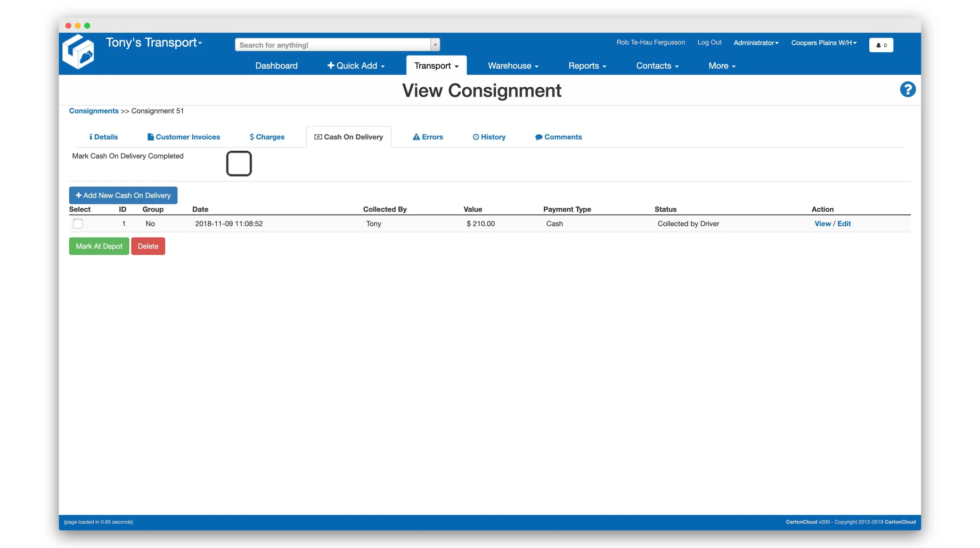Select the checkbox for row ID 1
980x548 pixels.
pyautogui.click(x=78, y=223)
